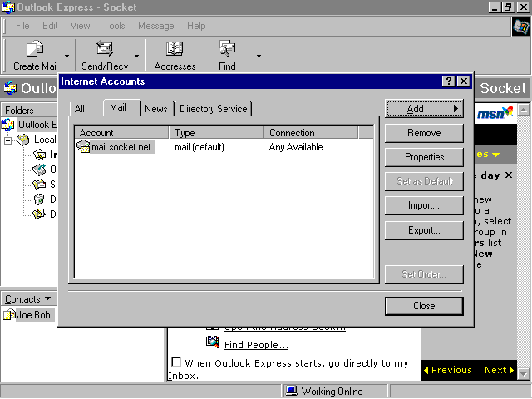Screen dimensions: 532x399
Task: Open the Tools menu
Action: tap(114, 26)
